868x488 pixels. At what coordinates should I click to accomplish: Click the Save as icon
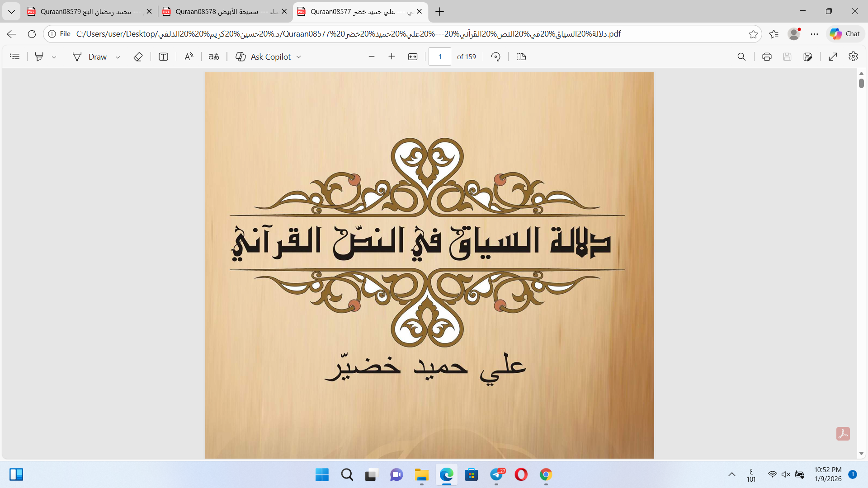808,56
